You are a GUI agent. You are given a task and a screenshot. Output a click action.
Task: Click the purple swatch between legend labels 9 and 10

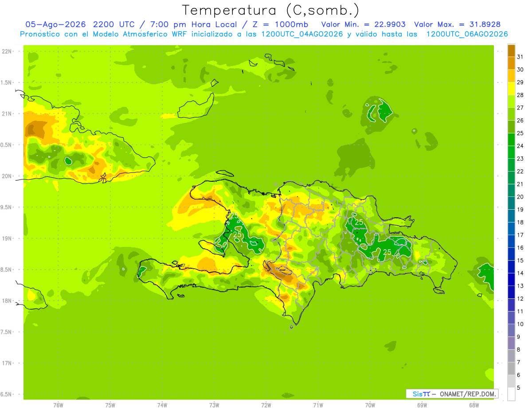click(x=511, y=330)
